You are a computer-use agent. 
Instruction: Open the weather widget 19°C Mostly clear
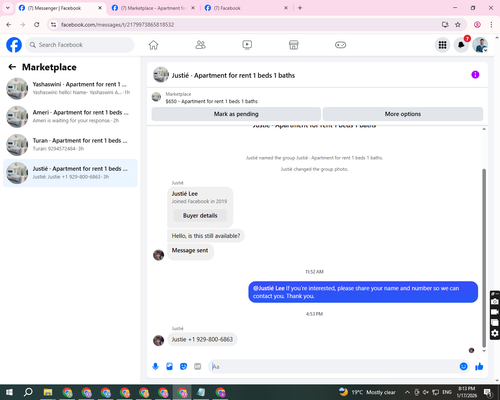pyautogui.click(x=367, y=392)
